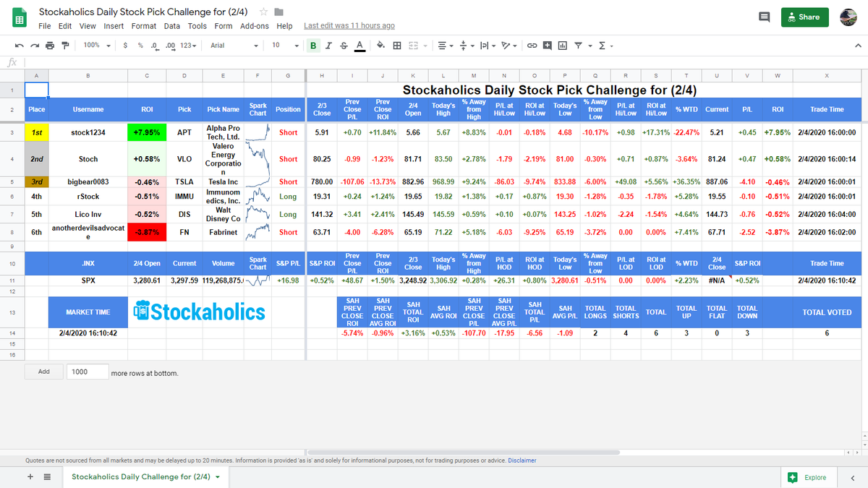Viewport: 868px width, 488px height.
Task: Click the document title text
Action: coord(145,12)
